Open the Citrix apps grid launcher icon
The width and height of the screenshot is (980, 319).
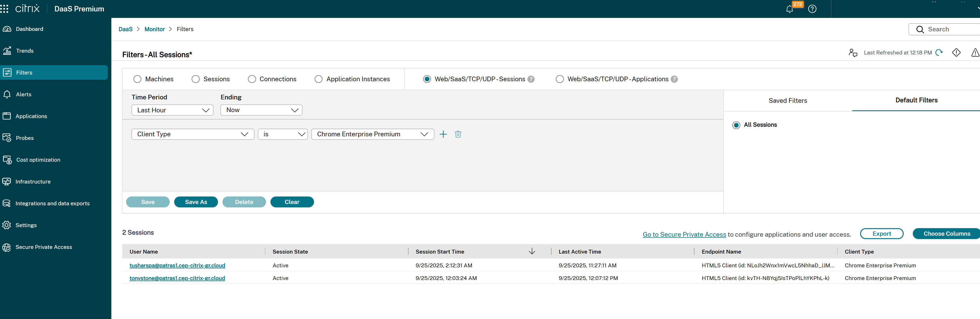tap(5, 9)
